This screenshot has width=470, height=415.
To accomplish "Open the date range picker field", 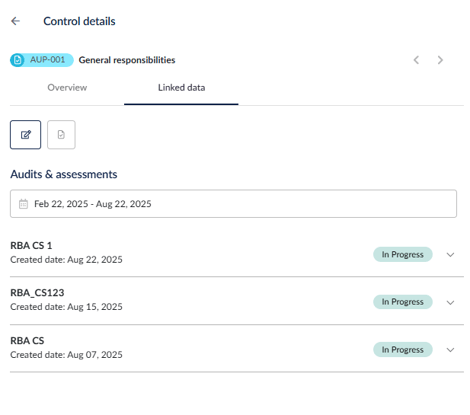I will (233, 204).
